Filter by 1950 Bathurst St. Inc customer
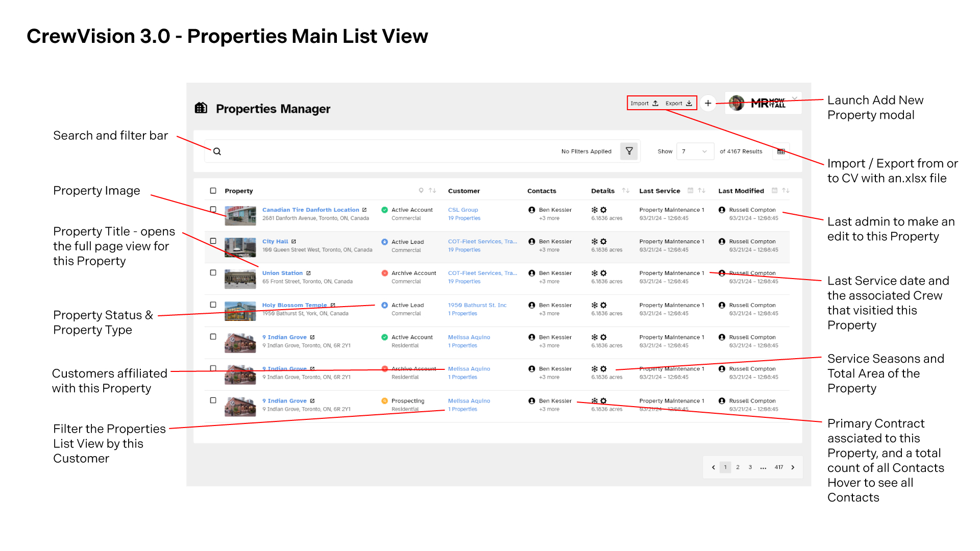 point(477,305)
